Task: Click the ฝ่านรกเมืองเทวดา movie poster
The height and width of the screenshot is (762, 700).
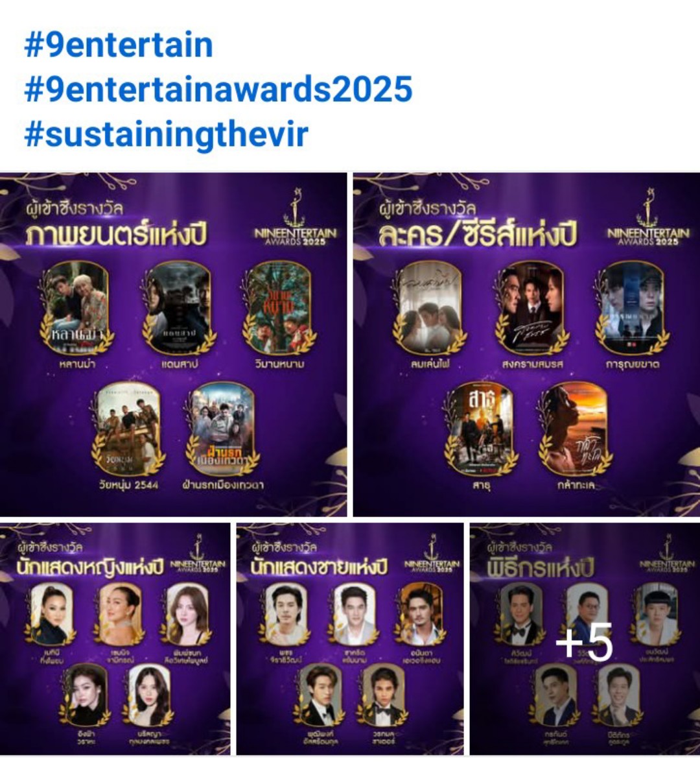Action: click(222, 427)
